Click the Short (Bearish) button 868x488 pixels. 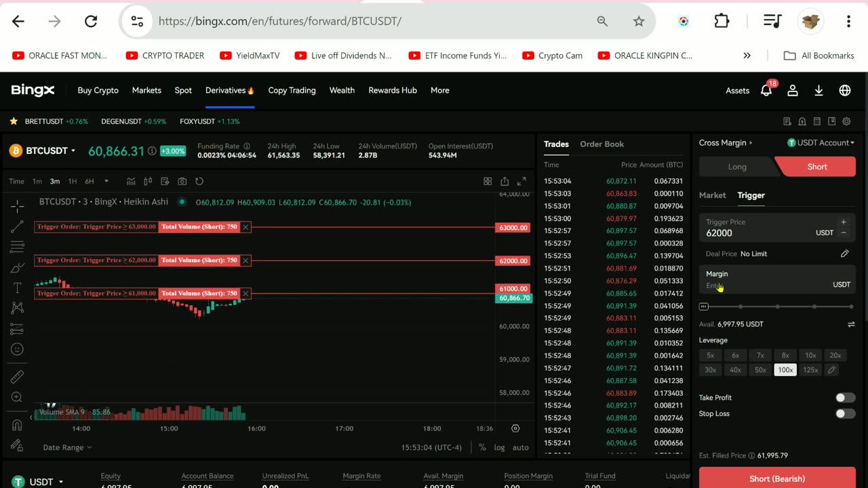point(777,478)
